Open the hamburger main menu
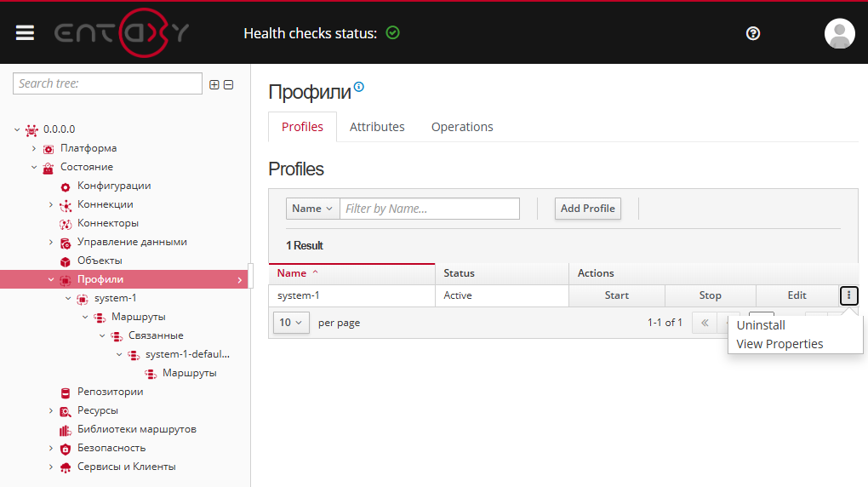 [x=25, y=33]
